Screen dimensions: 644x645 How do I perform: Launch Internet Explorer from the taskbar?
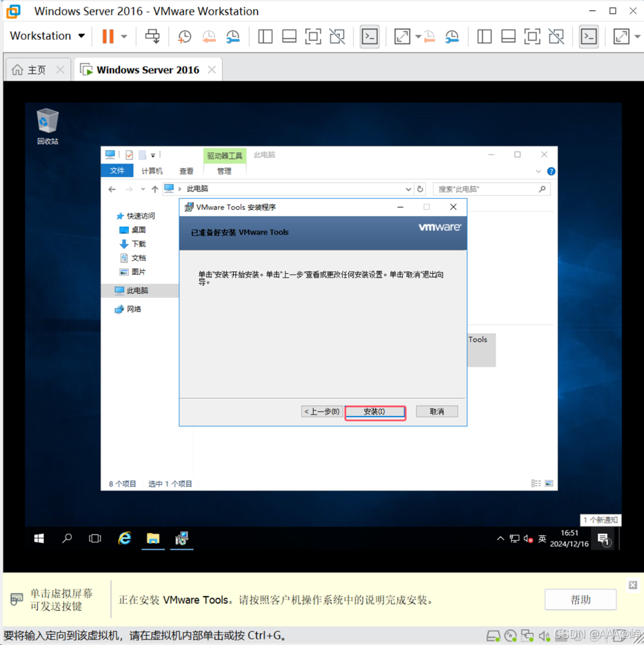click(x=125, y=539)
